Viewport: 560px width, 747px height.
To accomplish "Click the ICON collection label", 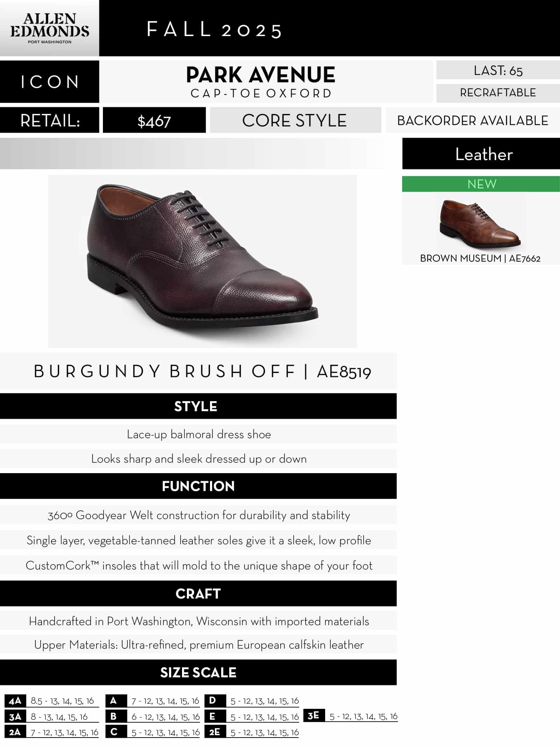I will tap(49, 82).
